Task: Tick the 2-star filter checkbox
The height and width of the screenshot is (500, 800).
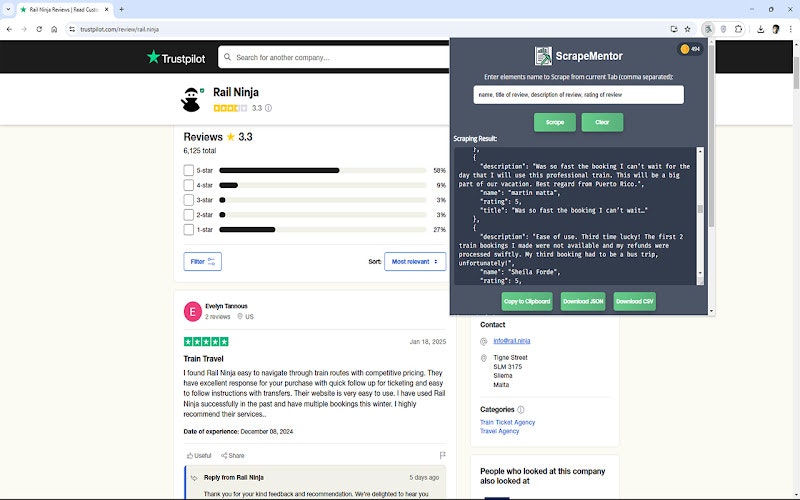Action: click(188, 215)
